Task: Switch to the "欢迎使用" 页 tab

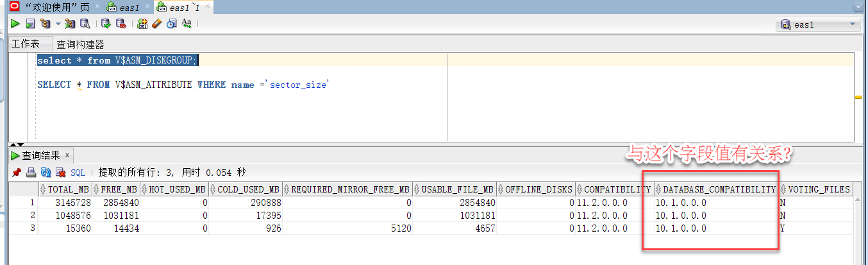Action: point(56,7)
